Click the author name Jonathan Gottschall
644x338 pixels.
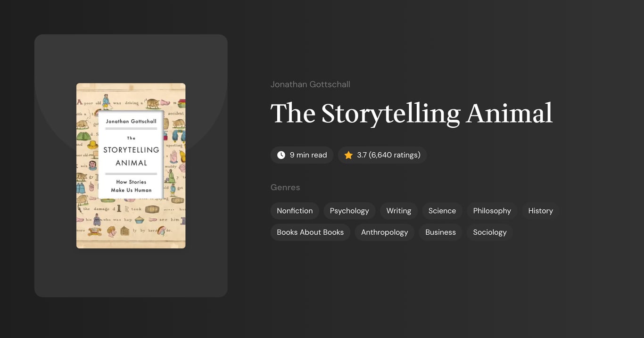[x=310, y=84]
